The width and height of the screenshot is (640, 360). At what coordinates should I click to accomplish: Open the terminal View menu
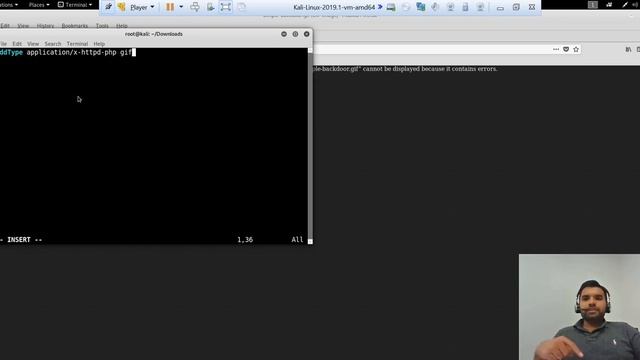coord(33,44)
